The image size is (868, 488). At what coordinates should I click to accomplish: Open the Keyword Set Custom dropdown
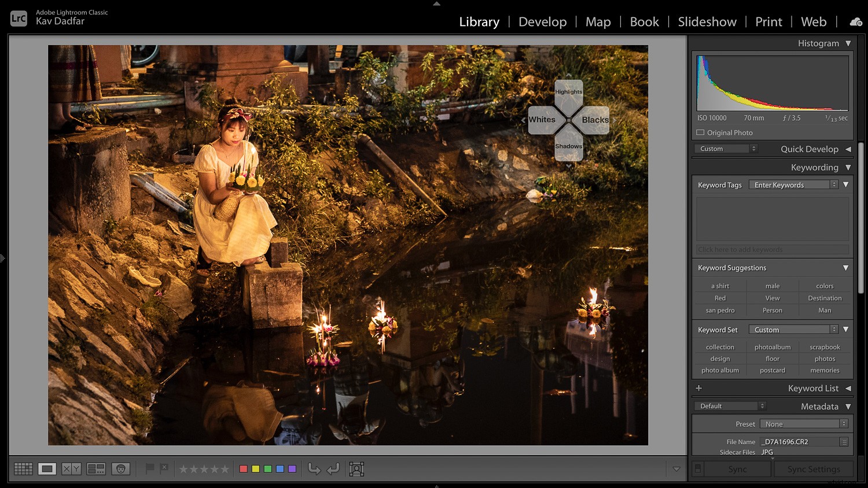(793, 329)
